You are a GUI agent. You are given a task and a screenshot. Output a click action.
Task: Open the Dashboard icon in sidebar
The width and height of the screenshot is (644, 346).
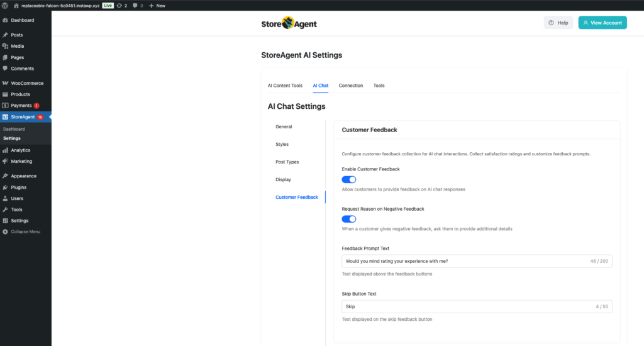(x=5, y=20)
